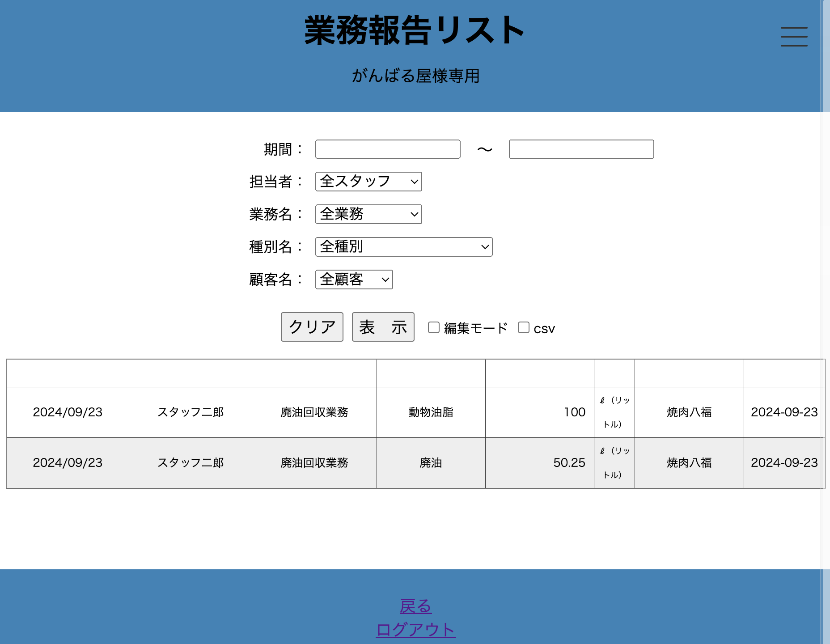Click the period end date field

pos(581,149)
